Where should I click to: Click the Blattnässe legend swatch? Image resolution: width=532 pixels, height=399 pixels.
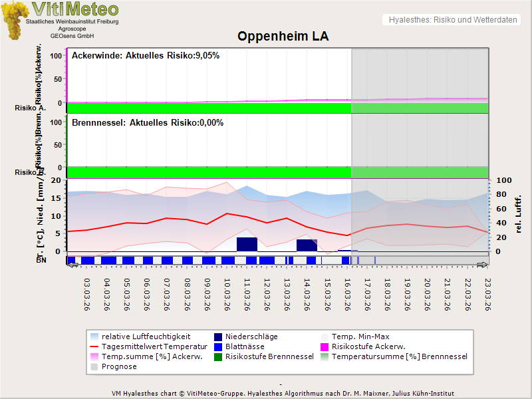219,346
